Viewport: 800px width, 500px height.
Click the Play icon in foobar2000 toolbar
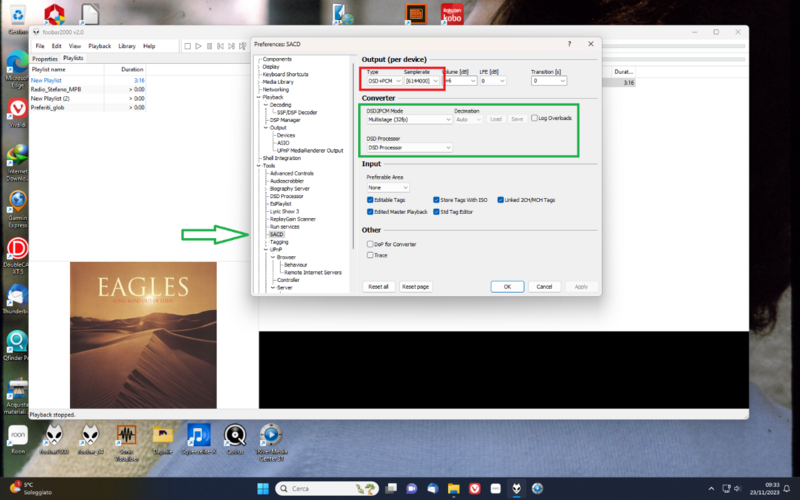(198, 46)
